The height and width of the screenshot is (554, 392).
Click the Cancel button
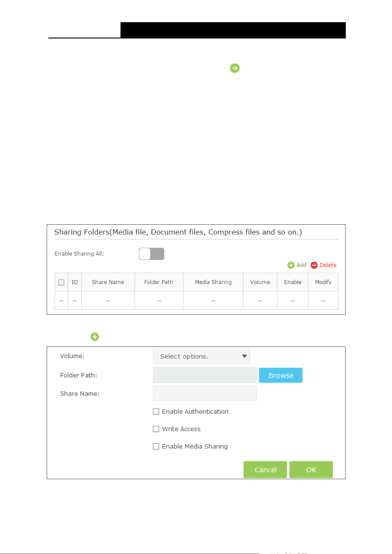click(x=265, y=470)
